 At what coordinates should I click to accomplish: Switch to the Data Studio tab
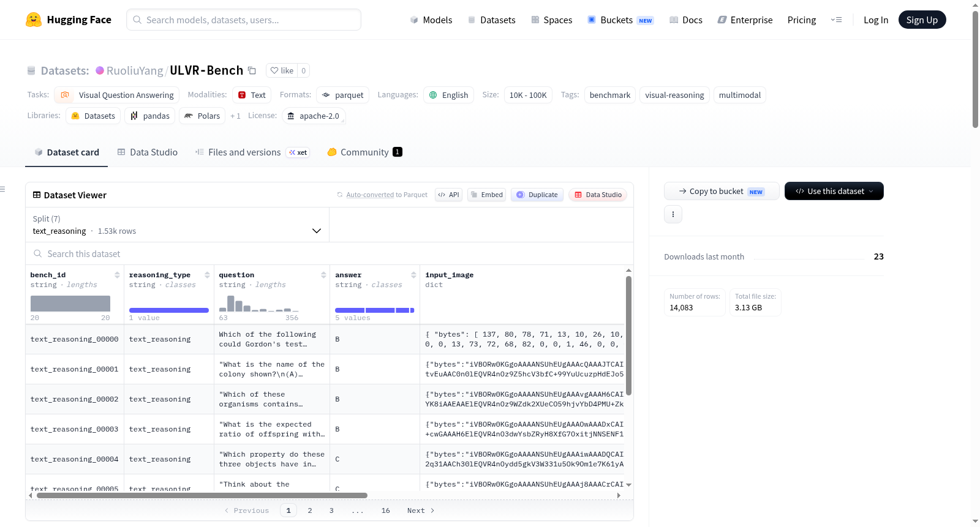click(x=148, y=152)
